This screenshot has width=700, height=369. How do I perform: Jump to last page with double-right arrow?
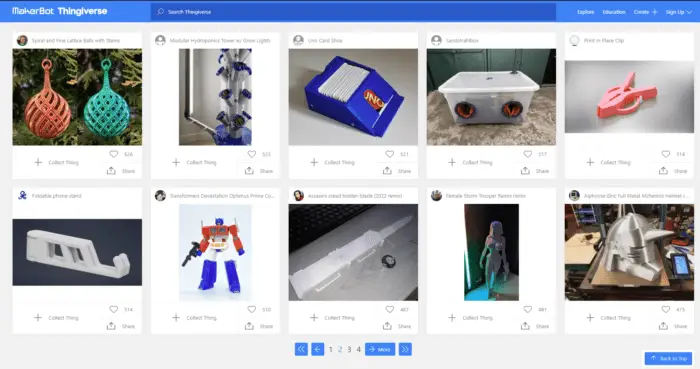pyautogui.click(x=405, y=349)
